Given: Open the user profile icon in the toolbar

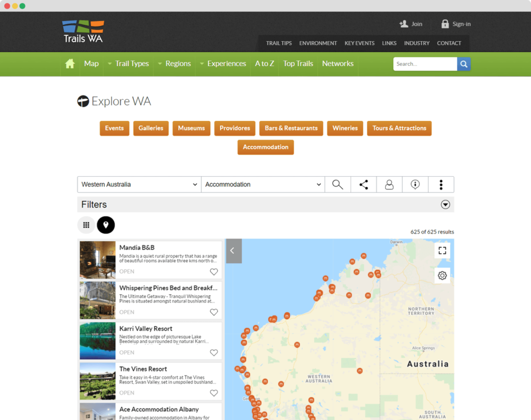Looking at the screenshot, I should 389,184.
